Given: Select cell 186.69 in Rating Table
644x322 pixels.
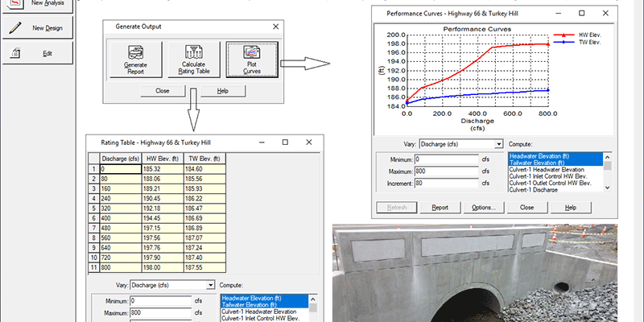Looking at the screenshot, I should [204, 218].
